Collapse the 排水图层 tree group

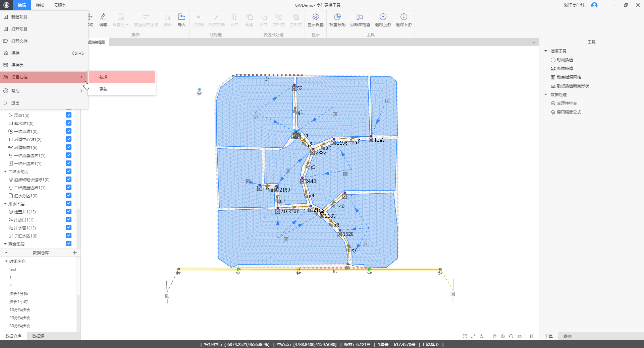(x=5, y=204)
